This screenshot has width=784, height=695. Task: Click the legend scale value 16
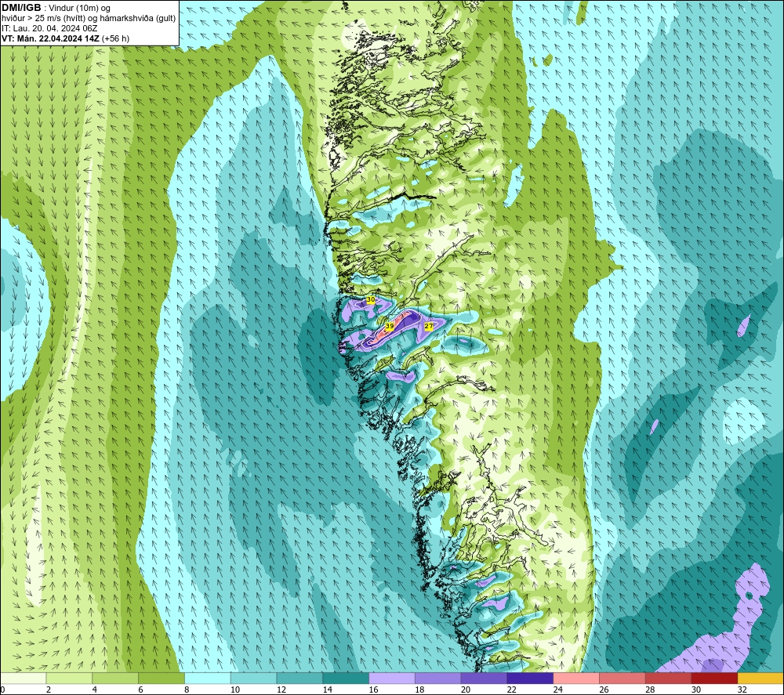[x=373, y=690]
